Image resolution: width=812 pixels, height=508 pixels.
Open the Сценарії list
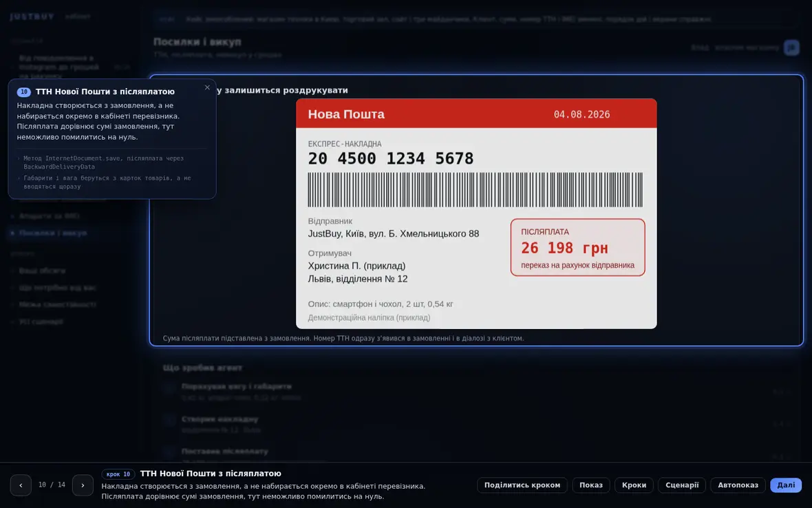[x=681, y=485]
